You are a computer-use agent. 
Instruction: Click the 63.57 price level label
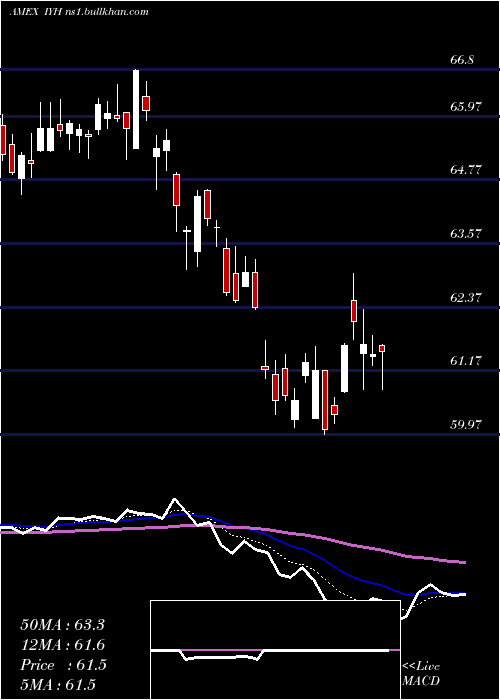click(466, 233)
